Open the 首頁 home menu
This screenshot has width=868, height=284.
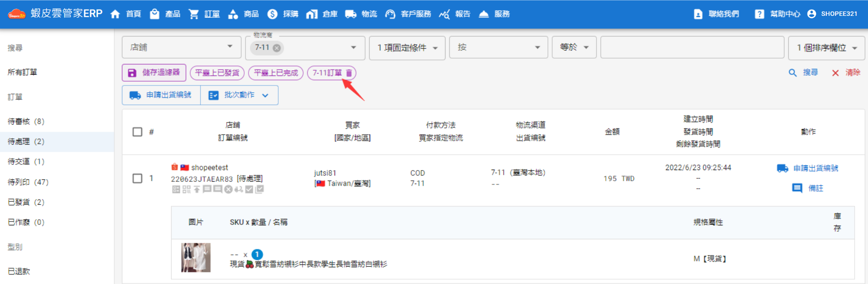[x=125, y=14]
